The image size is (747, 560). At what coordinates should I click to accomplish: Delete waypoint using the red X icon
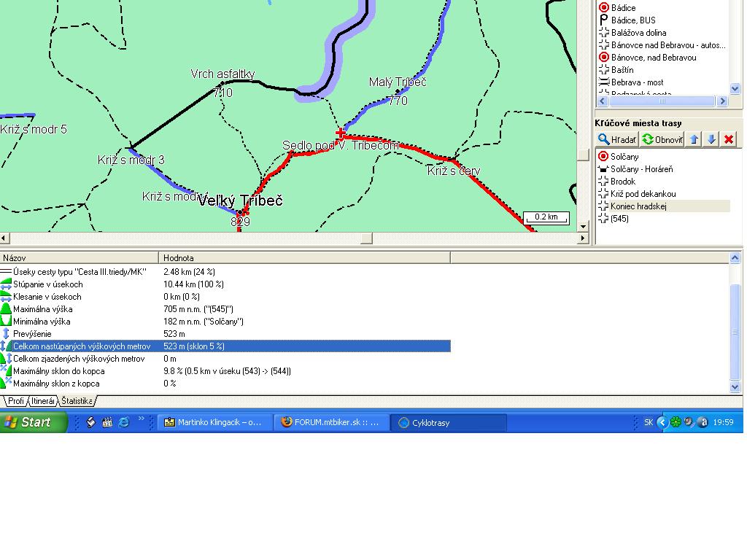pyautogui.click(x=728, y=139)
